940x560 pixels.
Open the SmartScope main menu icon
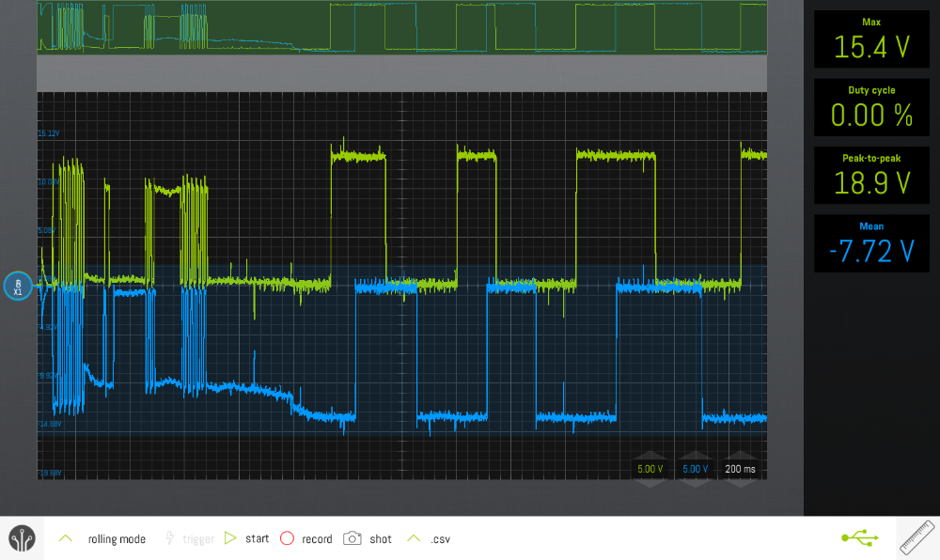[x=23, y=537]
